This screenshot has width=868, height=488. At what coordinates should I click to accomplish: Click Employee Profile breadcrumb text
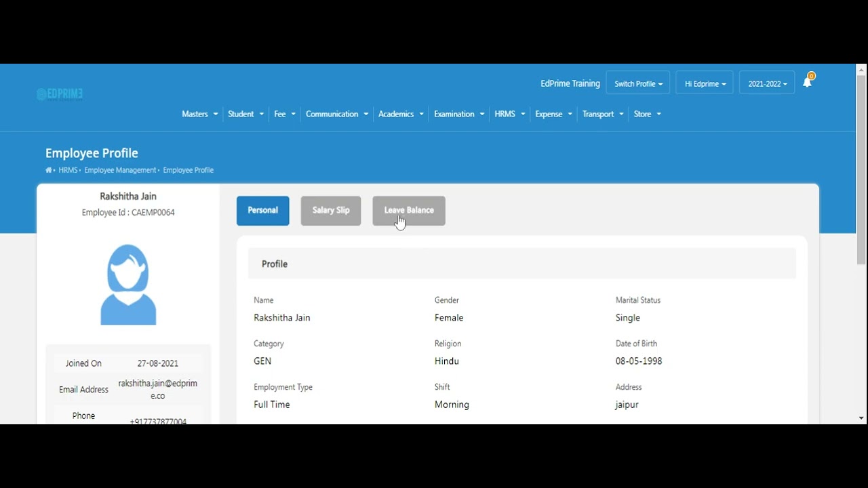click(x=189, y=170)
